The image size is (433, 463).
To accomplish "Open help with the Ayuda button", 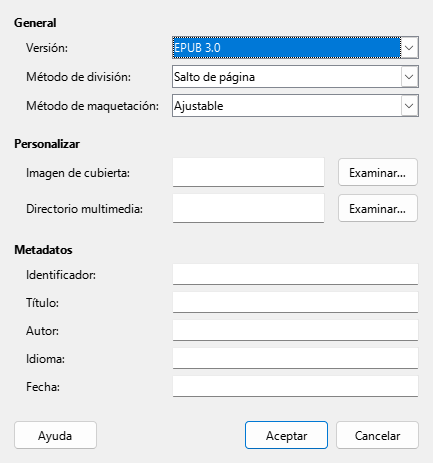I will click(x=55, y=435).
